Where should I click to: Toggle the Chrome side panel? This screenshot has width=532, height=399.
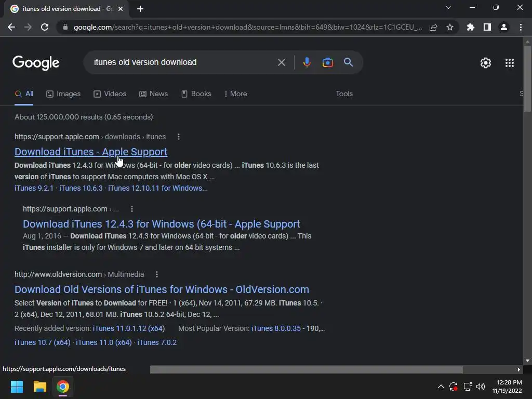[x=487, y=27]
